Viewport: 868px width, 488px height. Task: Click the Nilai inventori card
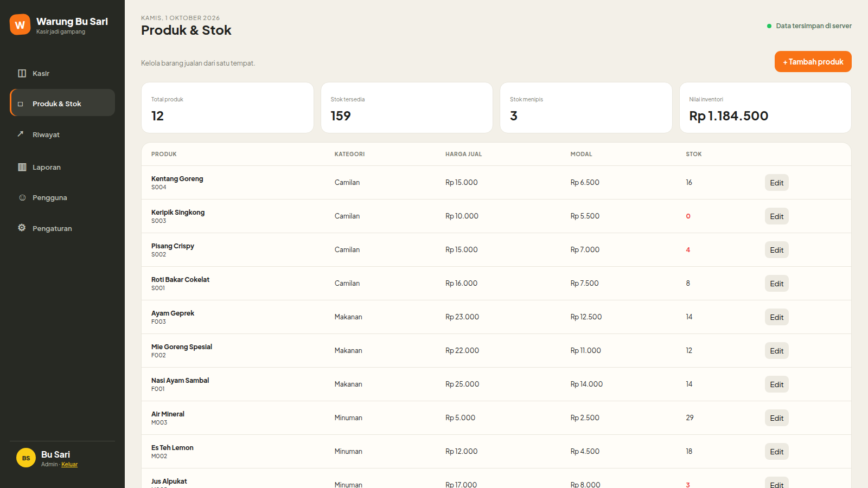pyautogui.click(x=765, y=107)
